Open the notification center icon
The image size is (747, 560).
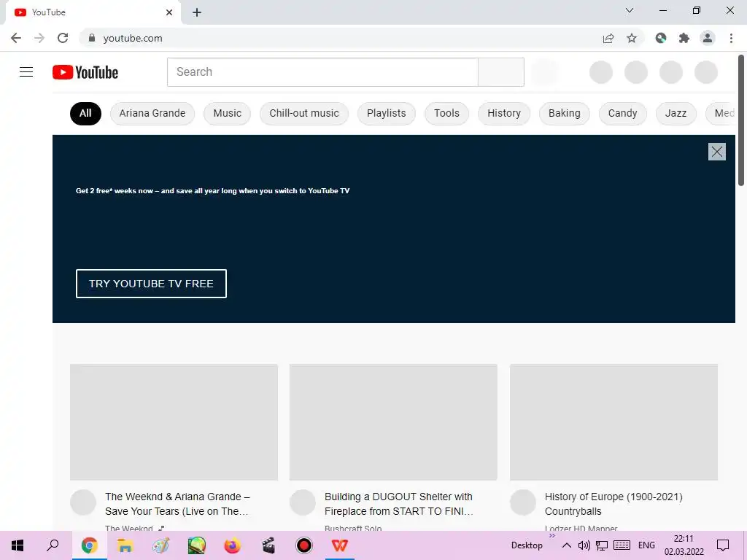click(723, 545)
